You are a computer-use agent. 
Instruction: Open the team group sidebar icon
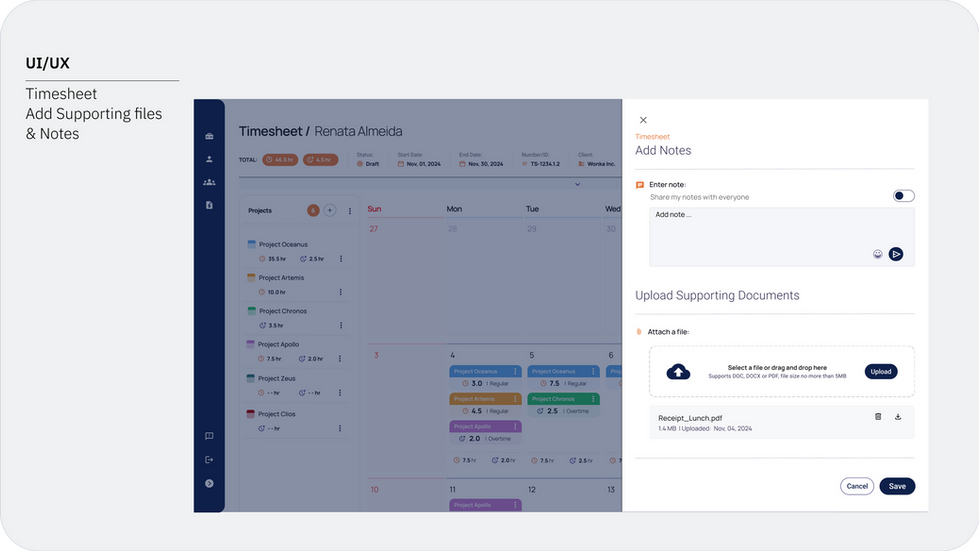click(209, 182)
